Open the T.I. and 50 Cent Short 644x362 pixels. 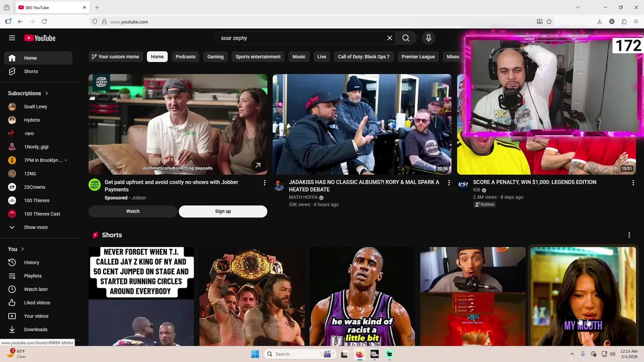[x=141, y=296]
